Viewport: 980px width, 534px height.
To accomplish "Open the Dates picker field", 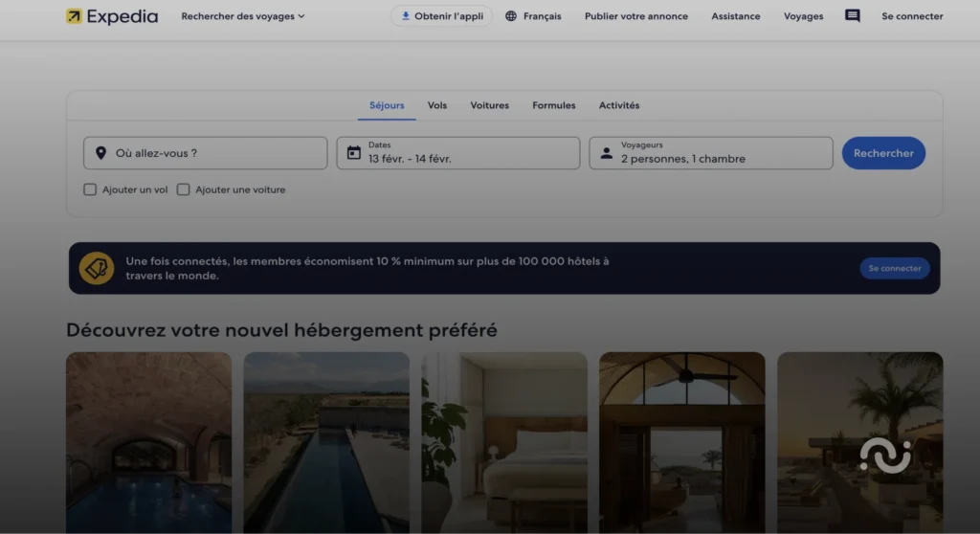I will coord(458,153).
